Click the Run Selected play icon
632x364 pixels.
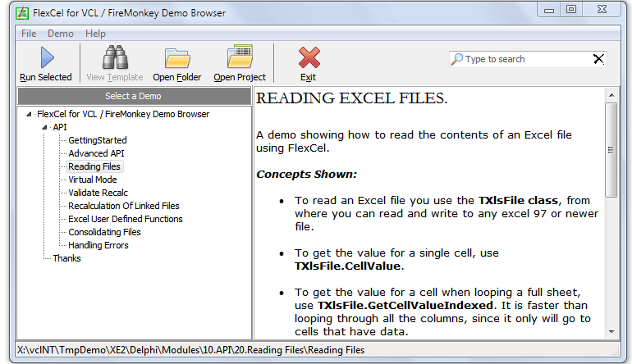pyautogui.click(x=47, y=57)
